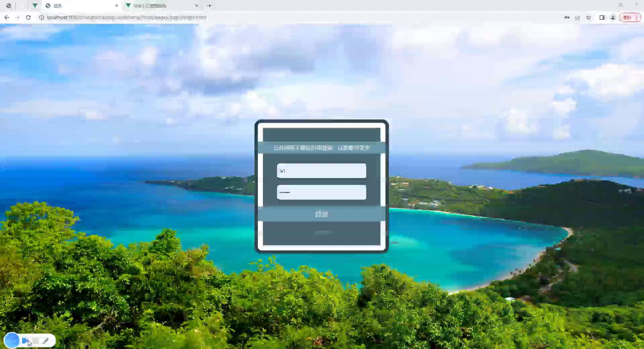
Task: Reload the login page
Action: click(28, 17)
